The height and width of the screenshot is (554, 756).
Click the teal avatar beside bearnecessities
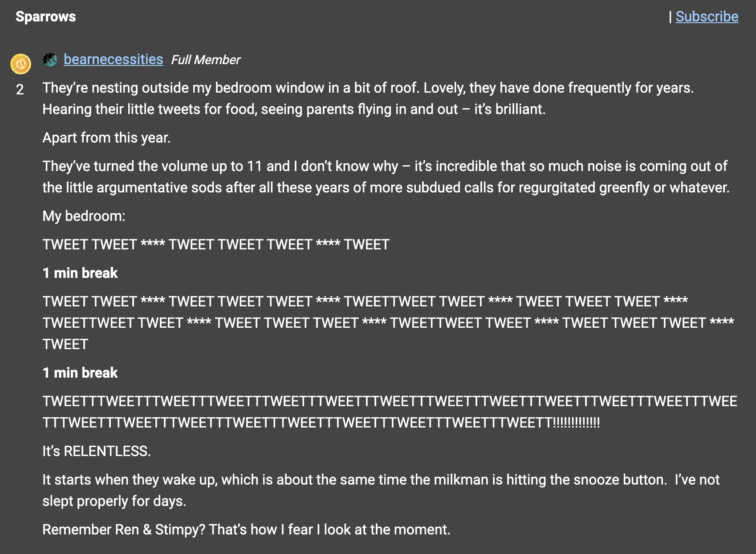(50, 59)
